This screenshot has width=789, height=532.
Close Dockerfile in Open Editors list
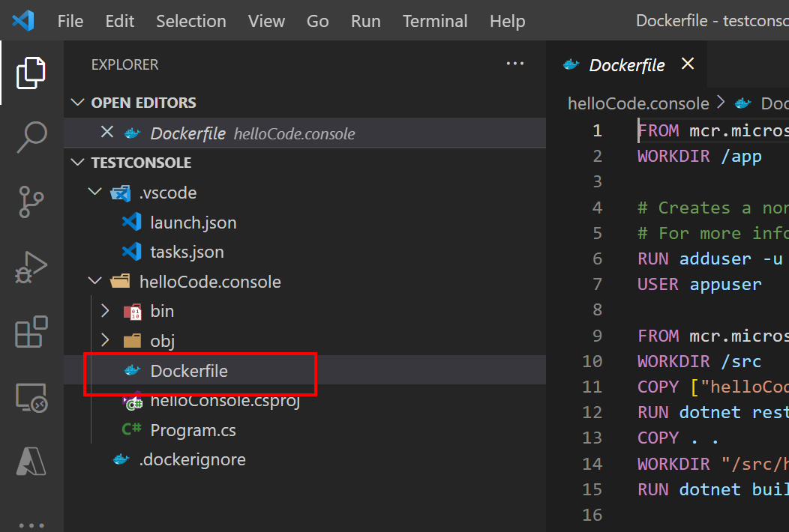point(106,132)
